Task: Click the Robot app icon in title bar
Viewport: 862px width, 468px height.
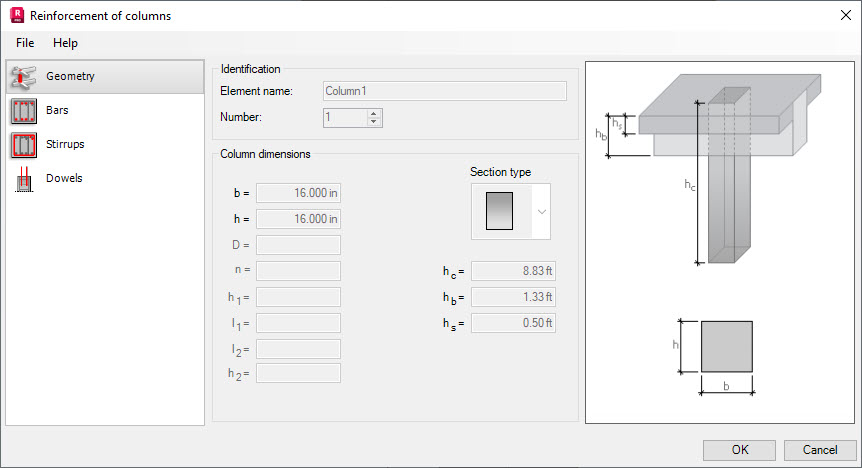Action: pos(15,16)
